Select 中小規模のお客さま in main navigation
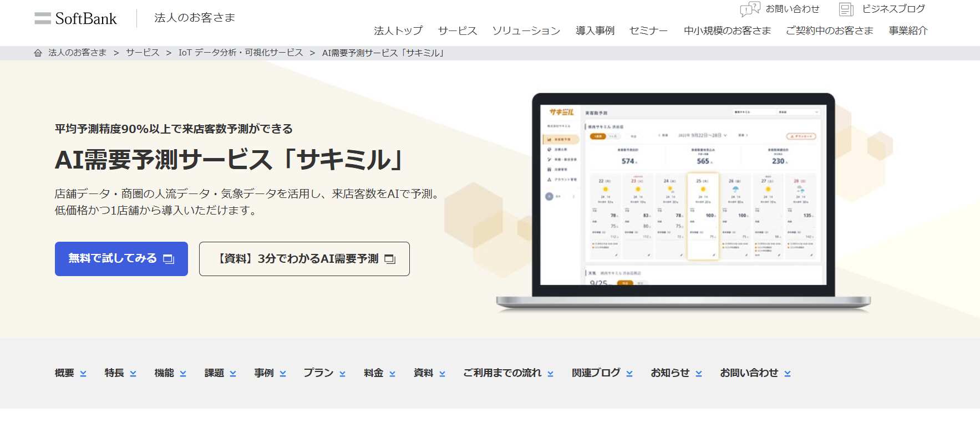This screenshot has width=980, height=428. pos(728,30)
